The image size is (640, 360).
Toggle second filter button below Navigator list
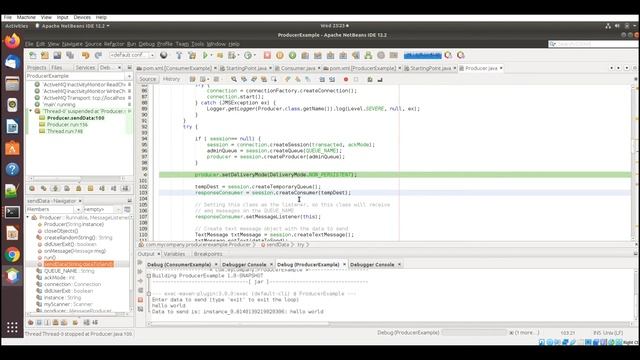coord(39,322)
